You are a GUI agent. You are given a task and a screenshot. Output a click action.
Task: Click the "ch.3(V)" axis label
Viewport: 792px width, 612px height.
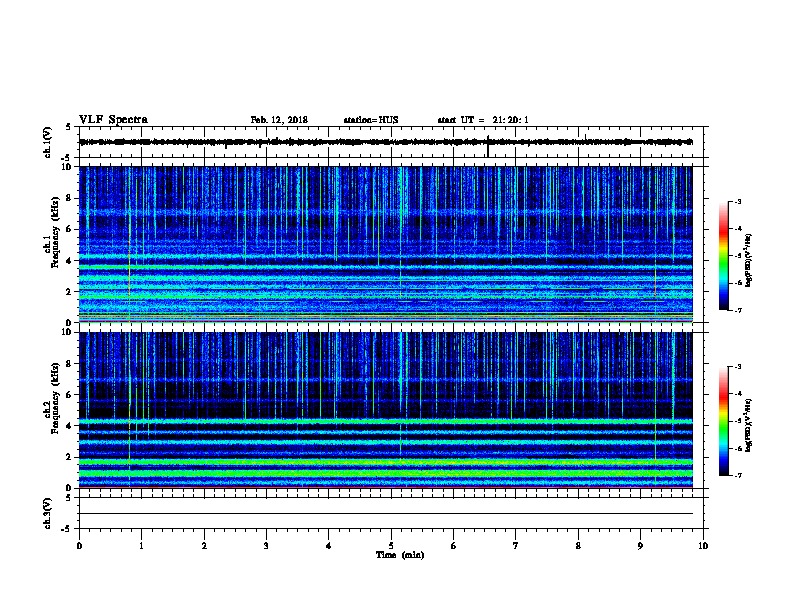pyautogui.click(x=47, y=513)
